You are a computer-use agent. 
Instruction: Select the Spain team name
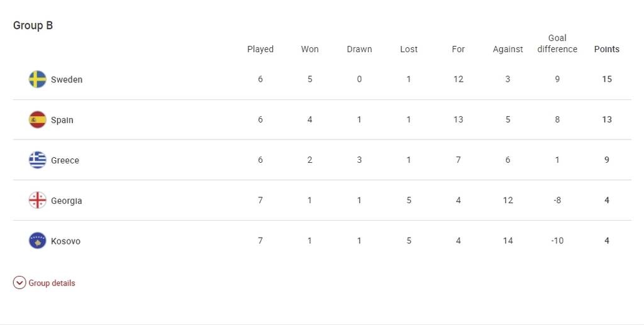[62, 120]
